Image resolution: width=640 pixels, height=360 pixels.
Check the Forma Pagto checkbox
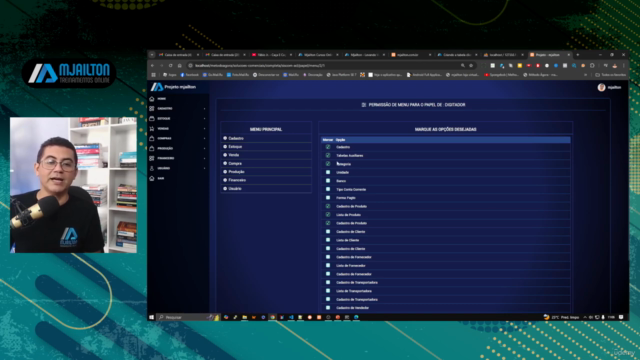coord(328,198)
